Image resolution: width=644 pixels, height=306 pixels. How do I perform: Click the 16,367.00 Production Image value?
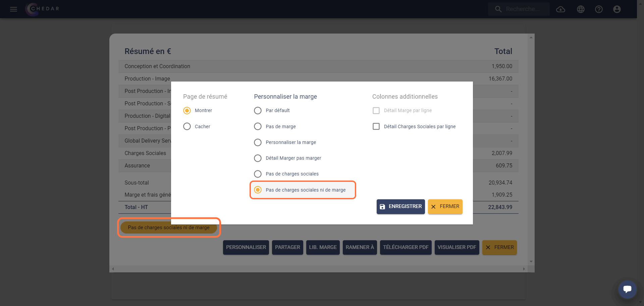coord(500,79)
